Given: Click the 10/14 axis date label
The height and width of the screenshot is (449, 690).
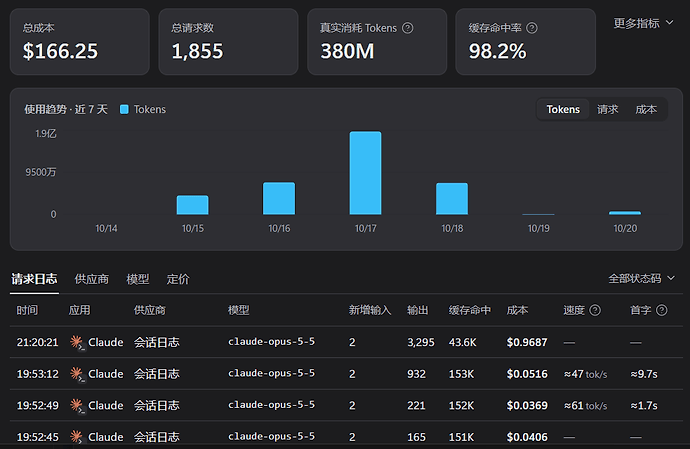Looking at the screenshot, I should click(106, 228).
